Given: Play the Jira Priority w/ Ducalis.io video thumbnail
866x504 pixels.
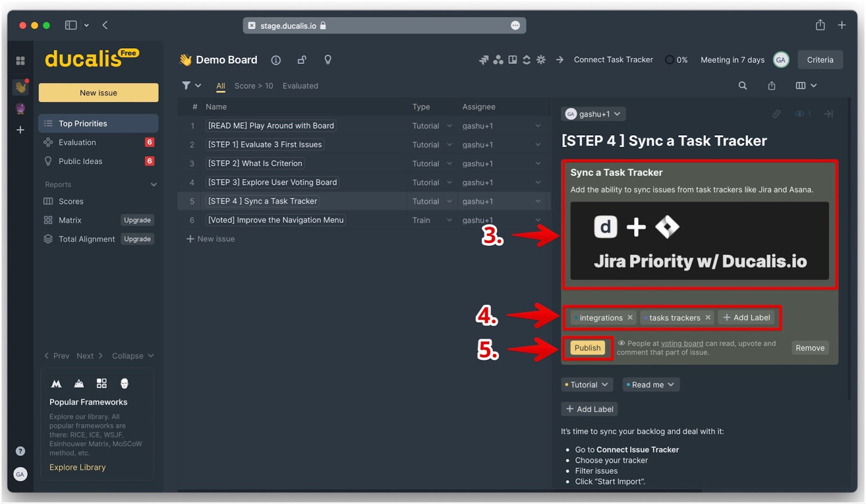Looking at the screenshot, I should click(699, 241).
